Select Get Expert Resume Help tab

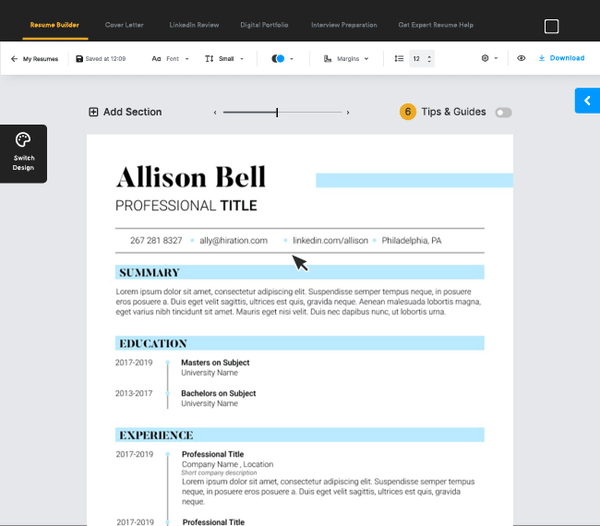436,25
